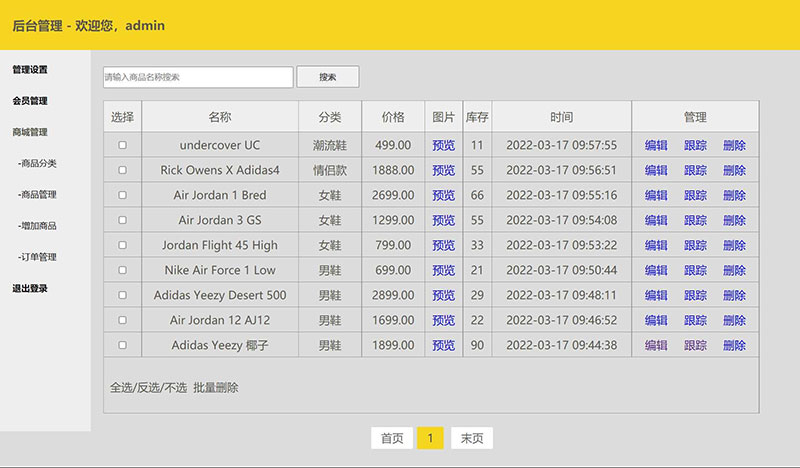Select the Air Jordan 1 Bred checkbox
This screenshot has height=468, width=800.
[123, 195]
